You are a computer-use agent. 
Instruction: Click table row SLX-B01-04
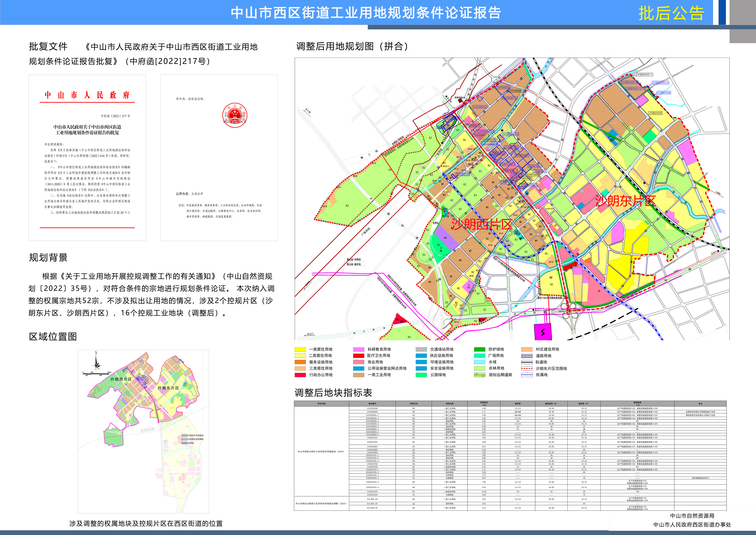538,499
